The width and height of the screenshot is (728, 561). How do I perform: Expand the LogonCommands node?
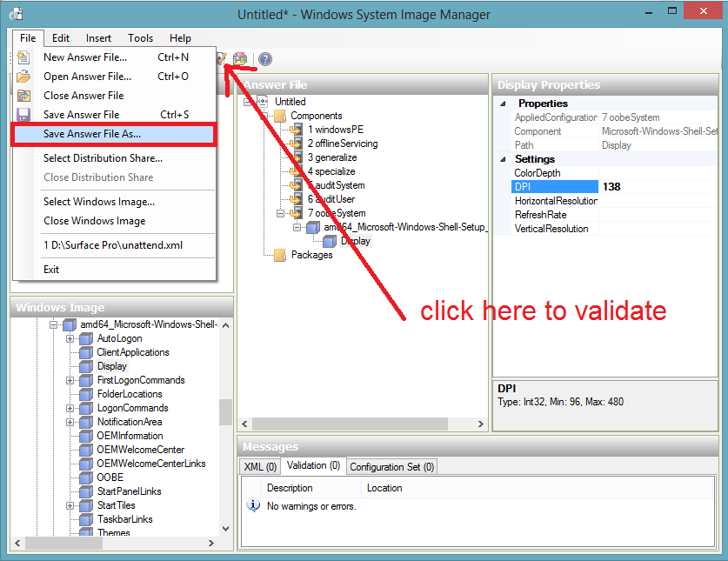click(x=70, y=408)
